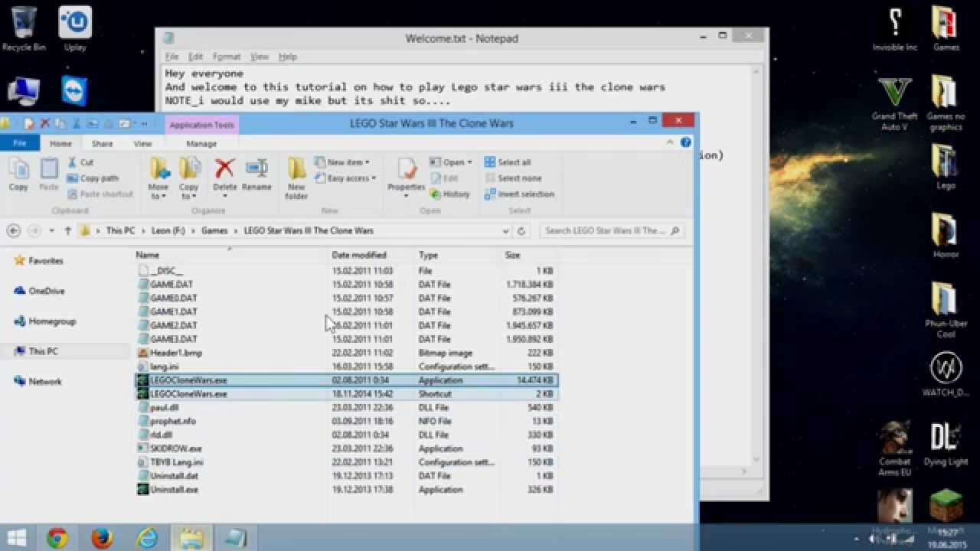The image size is (980, 551).
Task: Click Select all in the Select group
Action: tap(508, 162)
